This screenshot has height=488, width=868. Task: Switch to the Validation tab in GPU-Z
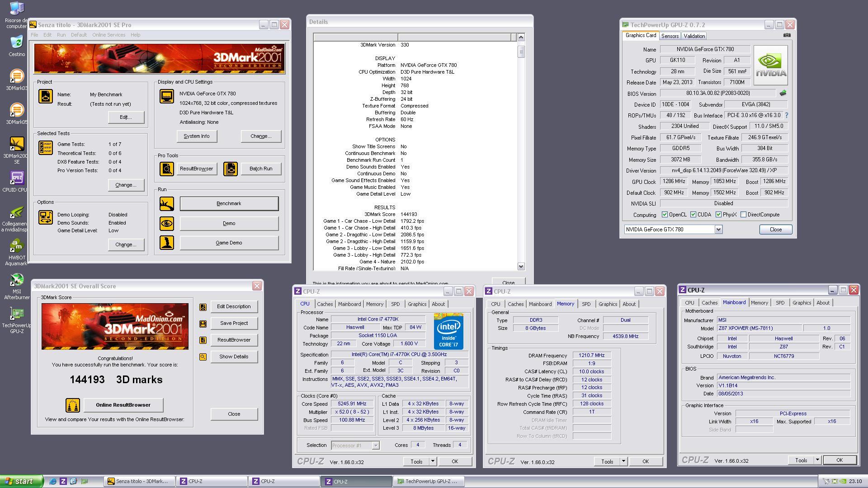point(694,36)
